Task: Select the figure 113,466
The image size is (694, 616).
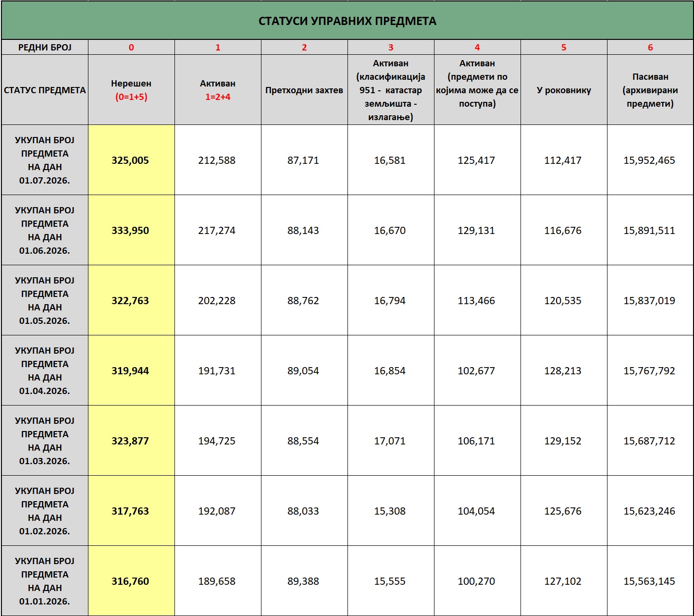Action: click(476, 301)
